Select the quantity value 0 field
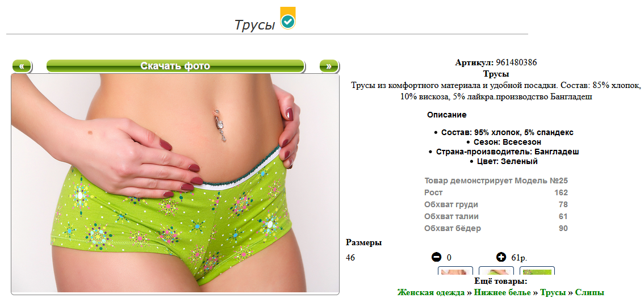 [449, 258]
